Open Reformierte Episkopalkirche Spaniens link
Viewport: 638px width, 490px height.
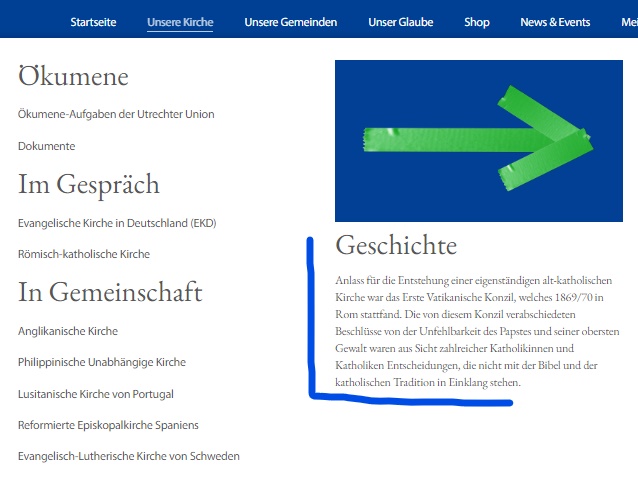pos(108,425)
